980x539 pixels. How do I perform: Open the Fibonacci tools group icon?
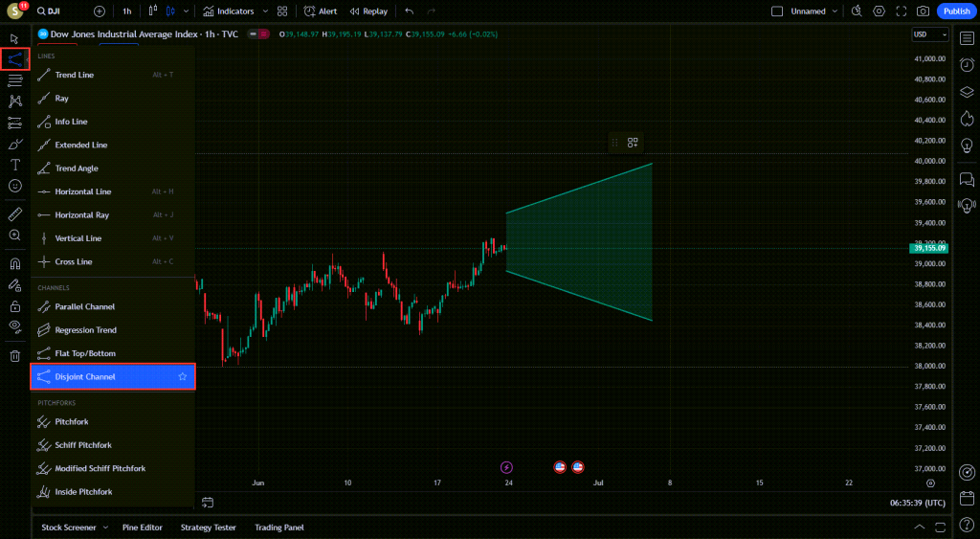(14, 80)
